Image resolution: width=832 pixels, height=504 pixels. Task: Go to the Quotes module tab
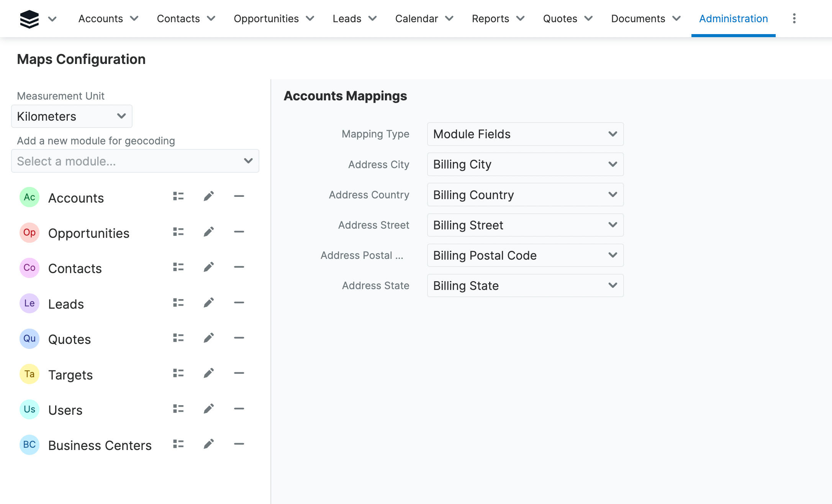pyautogui.click(x=560, y=18)
